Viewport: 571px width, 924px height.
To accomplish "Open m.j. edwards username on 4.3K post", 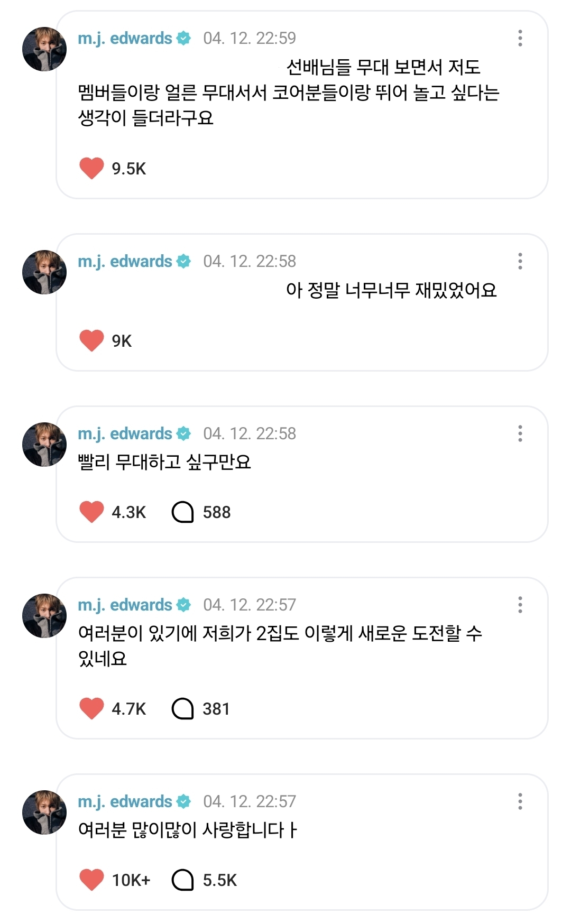I will point(125,433).
